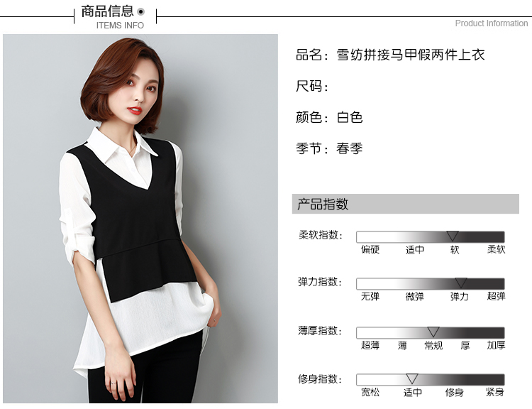532x409 pixels.
Task: Click the 白色 color value
Action: [350, 117]
